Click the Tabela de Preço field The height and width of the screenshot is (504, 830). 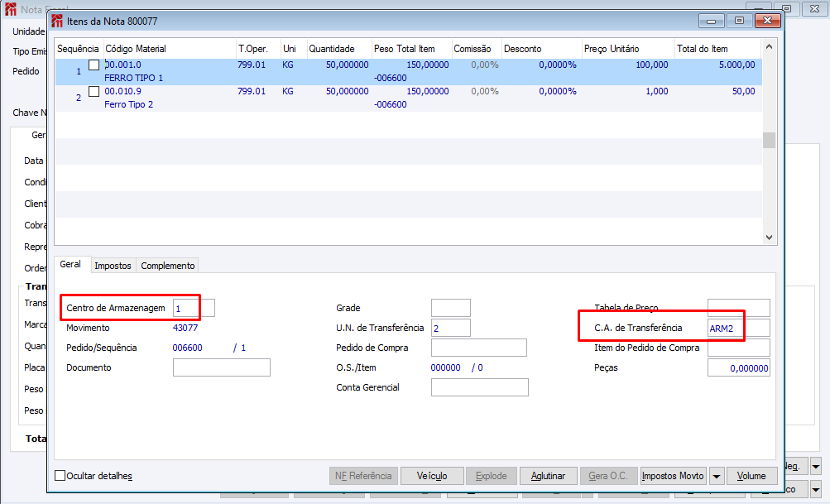pos(738,308)
